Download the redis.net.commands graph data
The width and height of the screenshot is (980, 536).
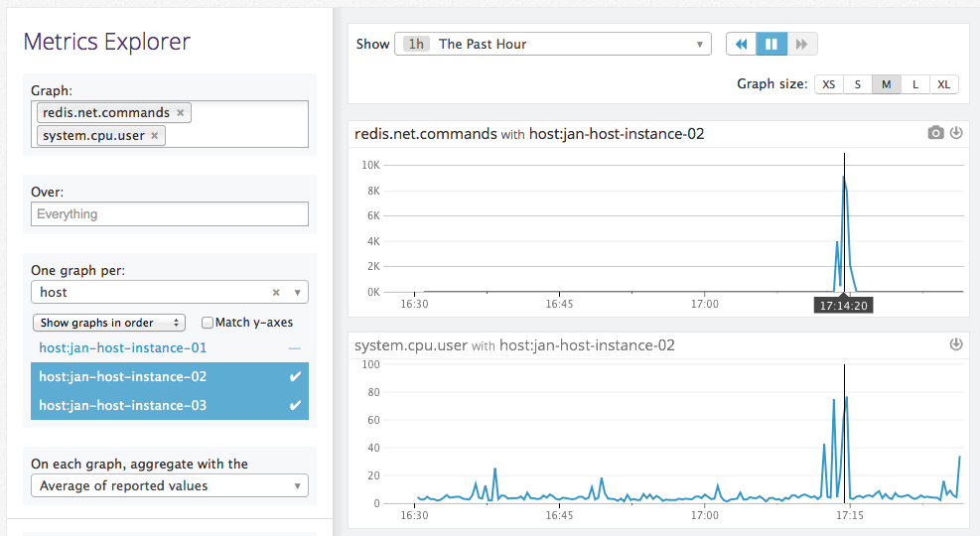pyautogui.click(x=956, y=133)
